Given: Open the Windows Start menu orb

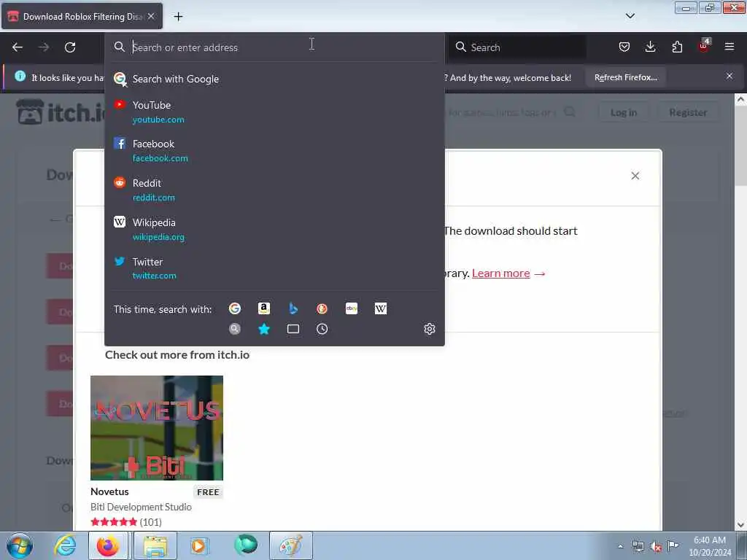Looking at the screenshot, I should tap(20, 545).
